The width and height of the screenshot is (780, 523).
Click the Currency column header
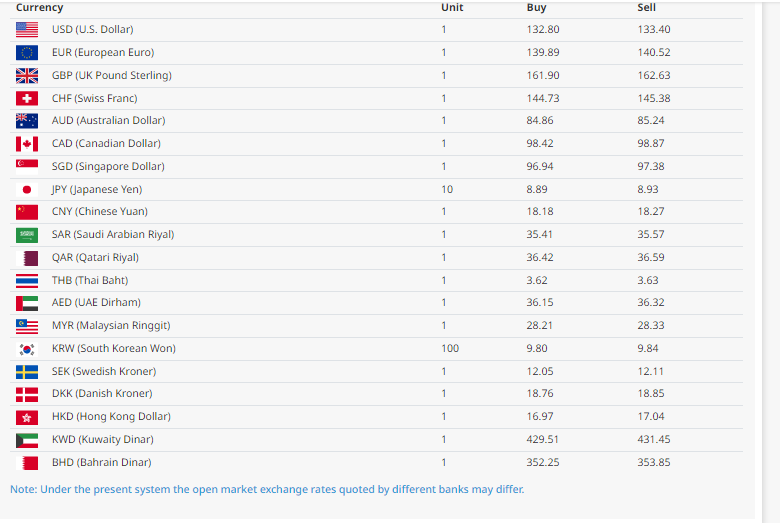click(x=39, y=7)
